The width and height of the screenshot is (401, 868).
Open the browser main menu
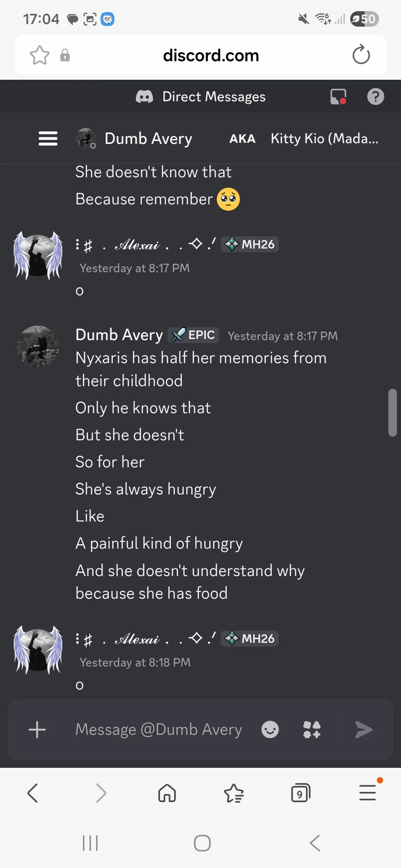pyautogui.click(x=368, y=792)
